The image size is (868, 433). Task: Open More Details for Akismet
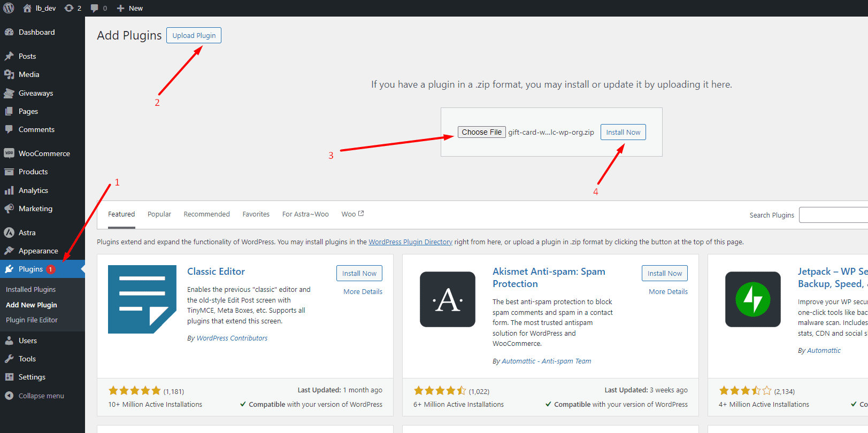pos(668,292)
